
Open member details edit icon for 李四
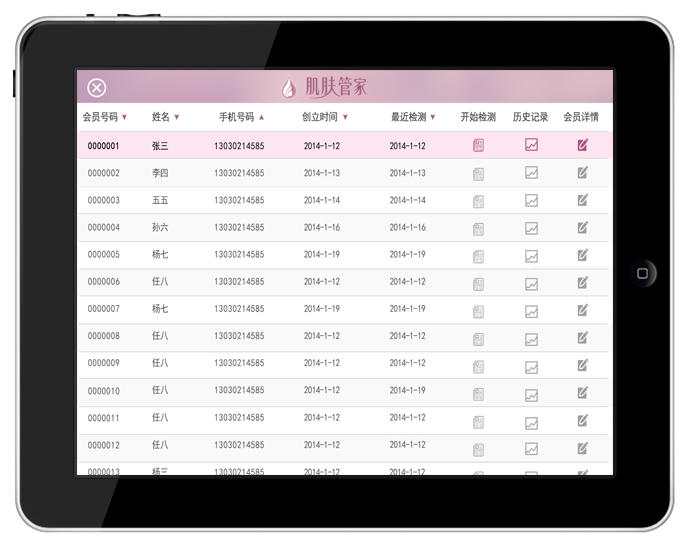[582, 173]
